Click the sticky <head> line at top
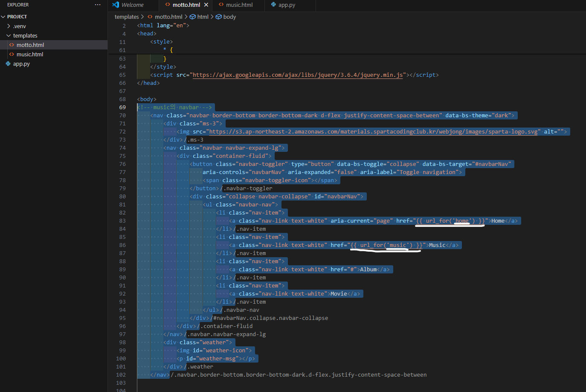This screenshot has height=392, width=586. [147, 34]
